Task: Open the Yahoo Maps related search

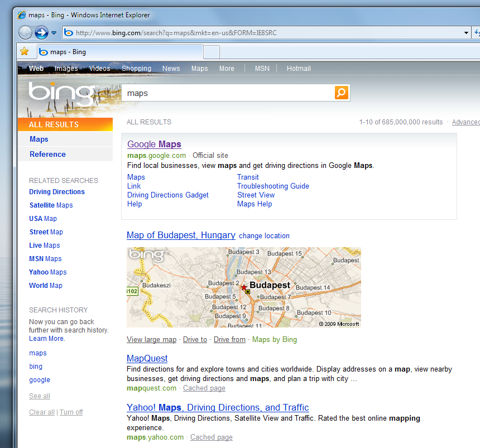Action: pos(48,272)
